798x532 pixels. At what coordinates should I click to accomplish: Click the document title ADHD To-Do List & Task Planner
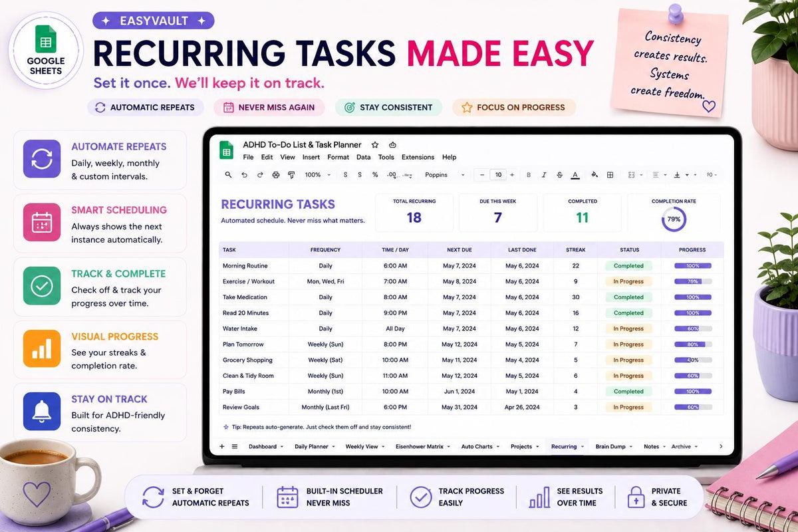tap(303, 144)
